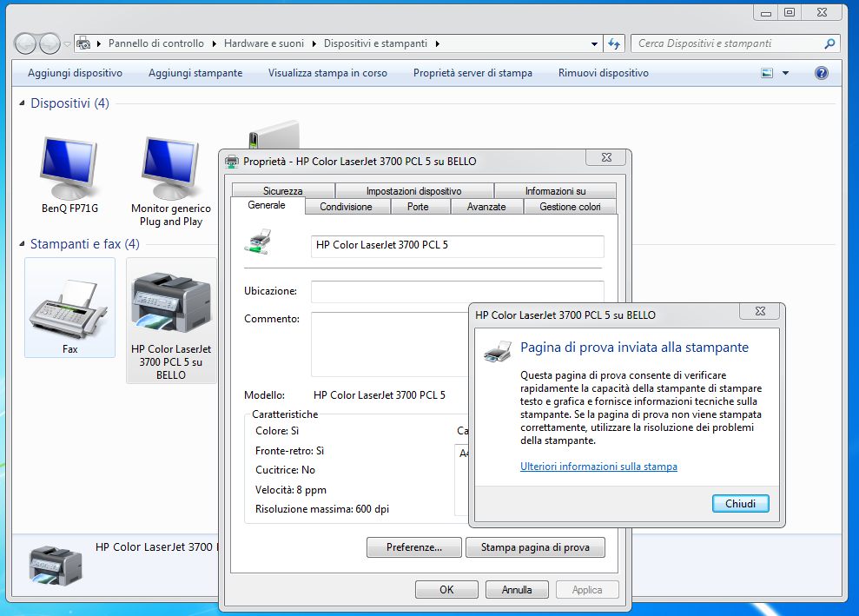Click the Chiudi button
Image resolution: width=859 pixels, height=616 pixels.
740,504
